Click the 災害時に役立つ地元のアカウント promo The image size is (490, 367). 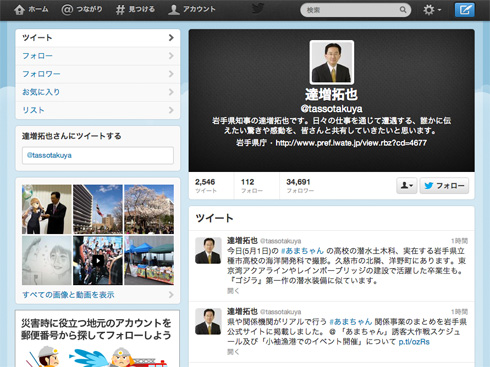point(97,339)
